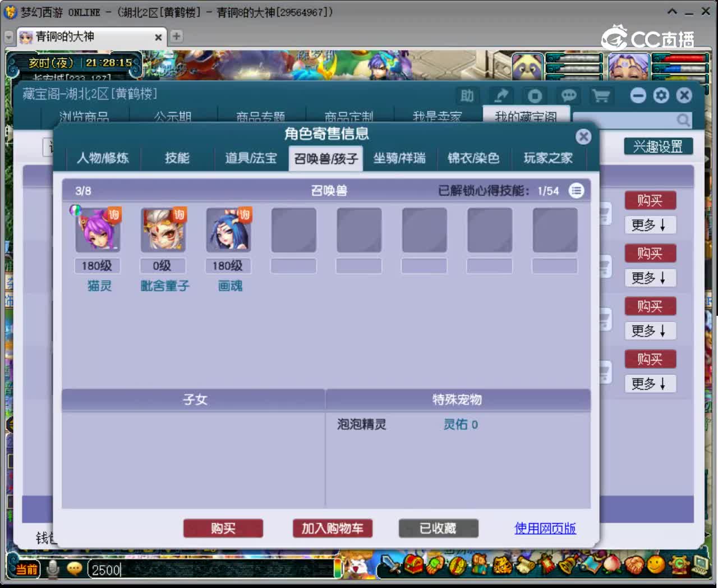Click the 0级 level label
Viewport: 718px width, 588px height.
point(163,266)
